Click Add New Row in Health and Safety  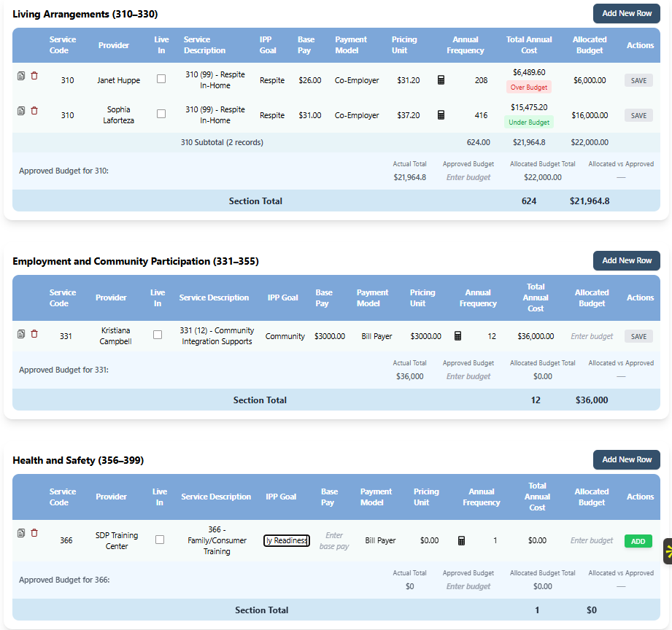pos(626,459)
